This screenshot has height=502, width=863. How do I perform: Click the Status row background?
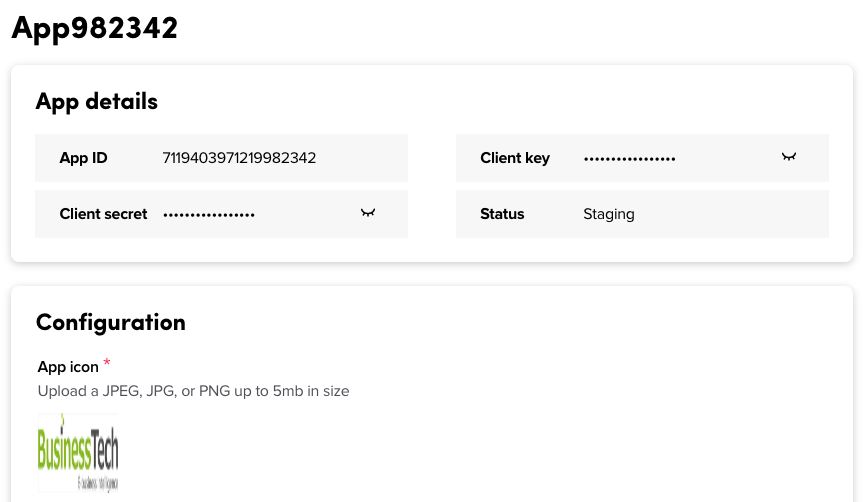(642, 214)
